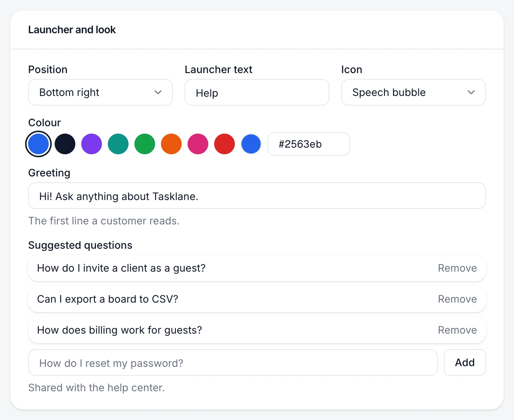Click the "Position" field label

pos(48,69)
